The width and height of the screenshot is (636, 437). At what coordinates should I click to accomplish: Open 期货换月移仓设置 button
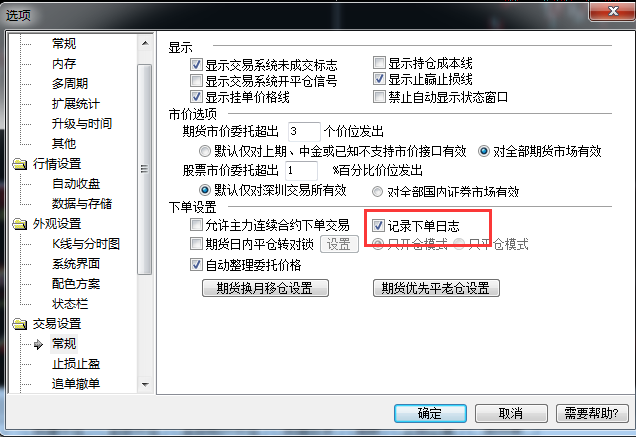265,288
